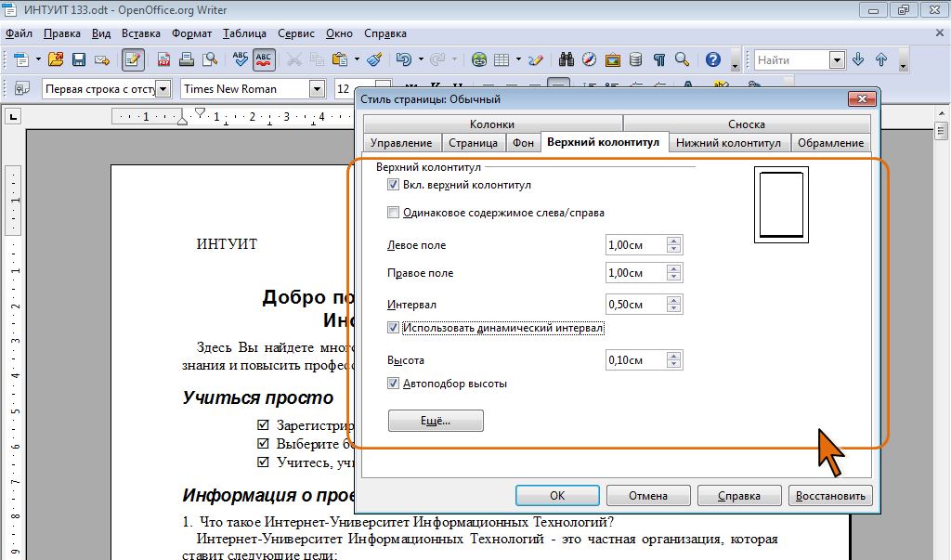
Task: Click the 'Восстановить' button
Action: pyautogui.click(x=830, y=496)
